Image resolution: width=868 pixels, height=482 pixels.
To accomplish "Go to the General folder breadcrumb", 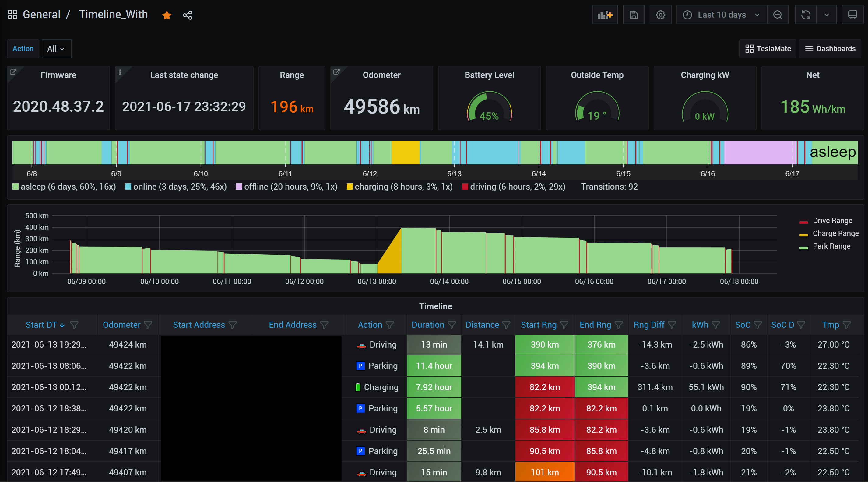I will (x=42, y=14).
